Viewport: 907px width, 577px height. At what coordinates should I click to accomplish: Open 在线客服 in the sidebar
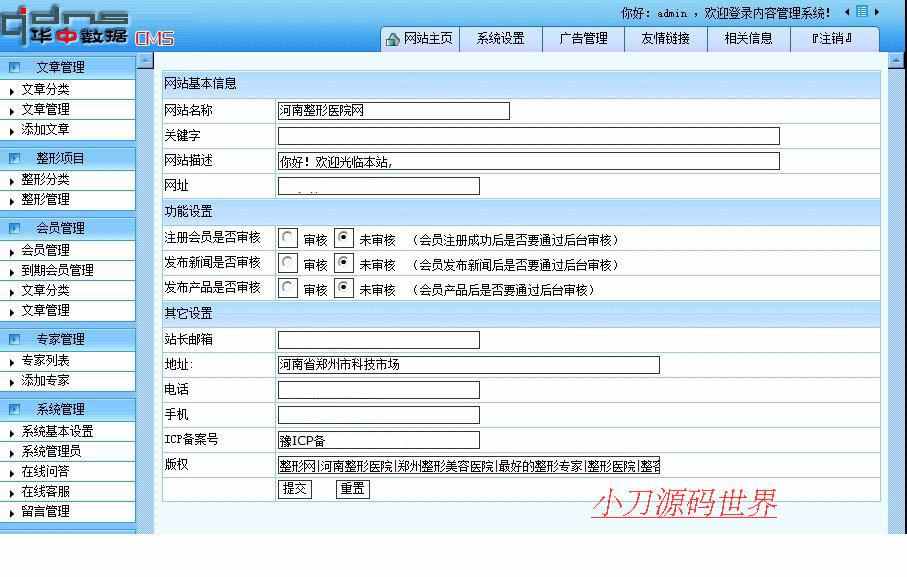click(45, 492)
